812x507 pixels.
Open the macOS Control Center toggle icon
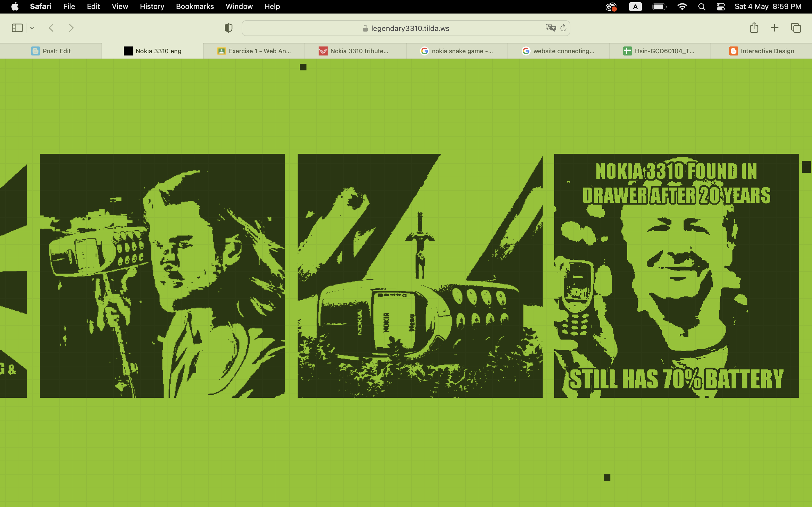tap(720, 7)
